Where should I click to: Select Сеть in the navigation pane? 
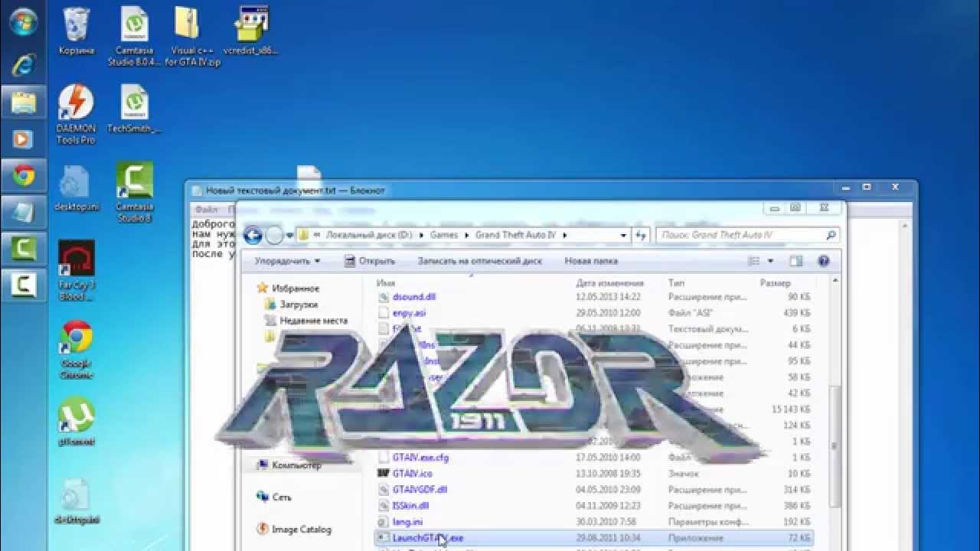point(274,497)
